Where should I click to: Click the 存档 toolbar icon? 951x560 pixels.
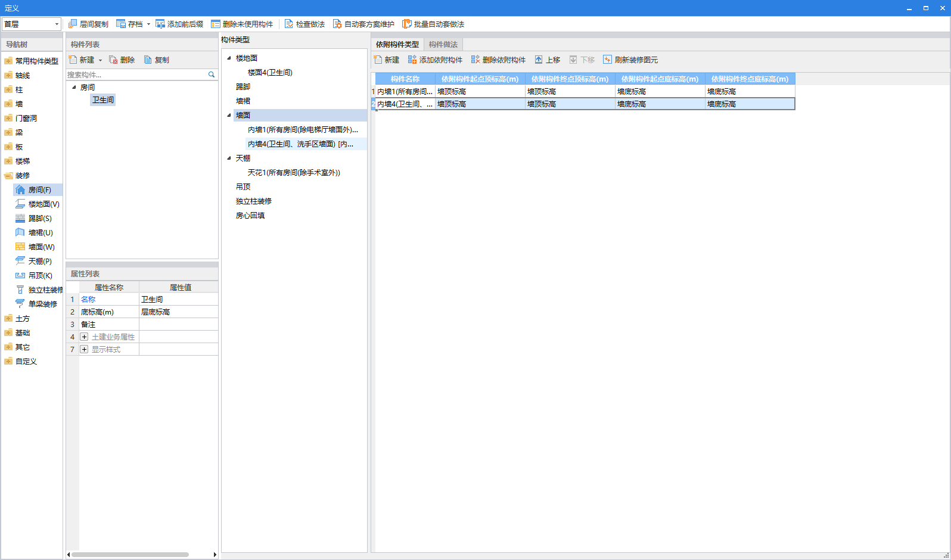[121, 24]
